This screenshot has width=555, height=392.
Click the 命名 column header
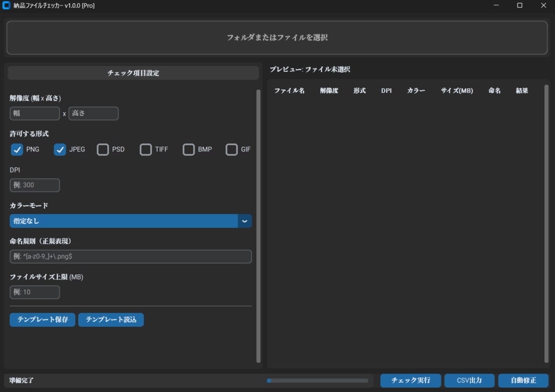point(494,91)
